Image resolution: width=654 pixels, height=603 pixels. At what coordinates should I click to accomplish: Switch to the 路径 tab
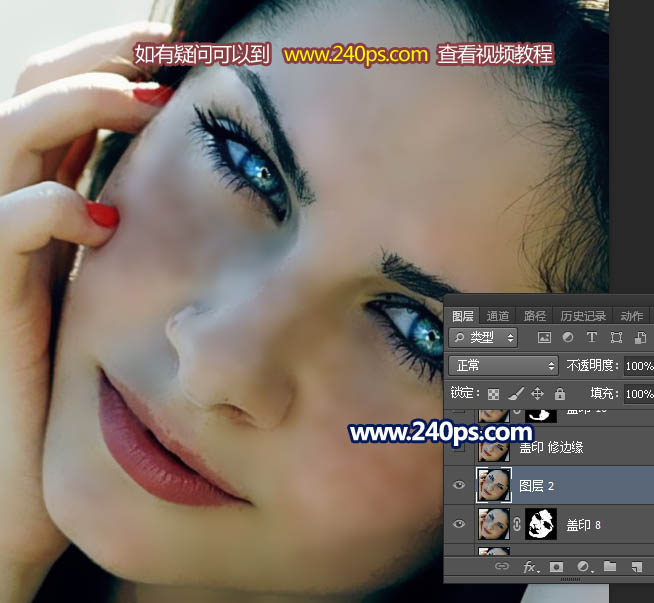534,316
